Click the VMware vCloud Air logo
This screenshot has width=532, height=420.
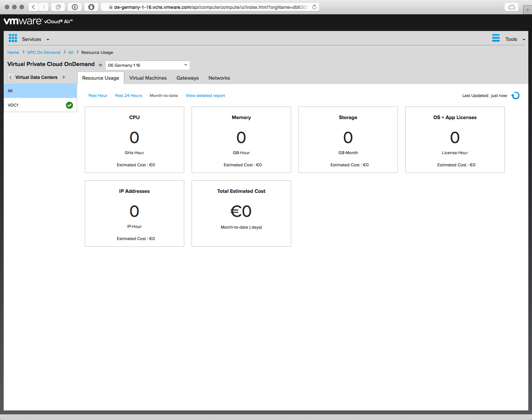pos(38,21)
